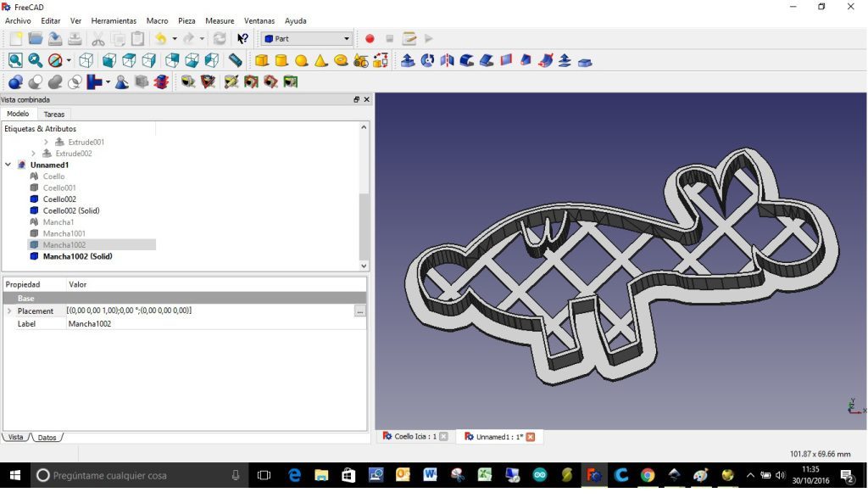Apply the Fillet tool
This screenshot has width=868, height=498.
(465, 60)
